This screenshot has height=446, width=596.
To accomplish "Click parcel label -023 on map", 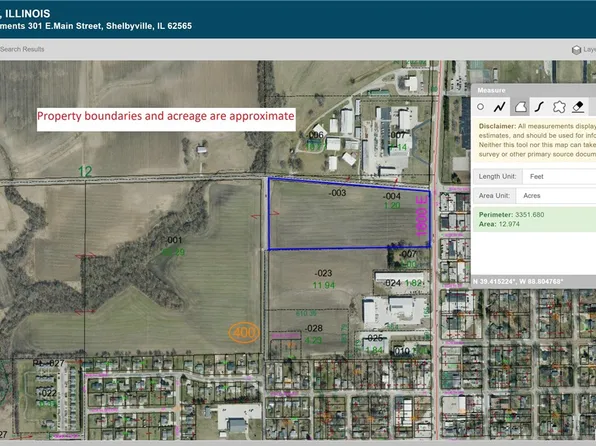I will click(323, 273).
